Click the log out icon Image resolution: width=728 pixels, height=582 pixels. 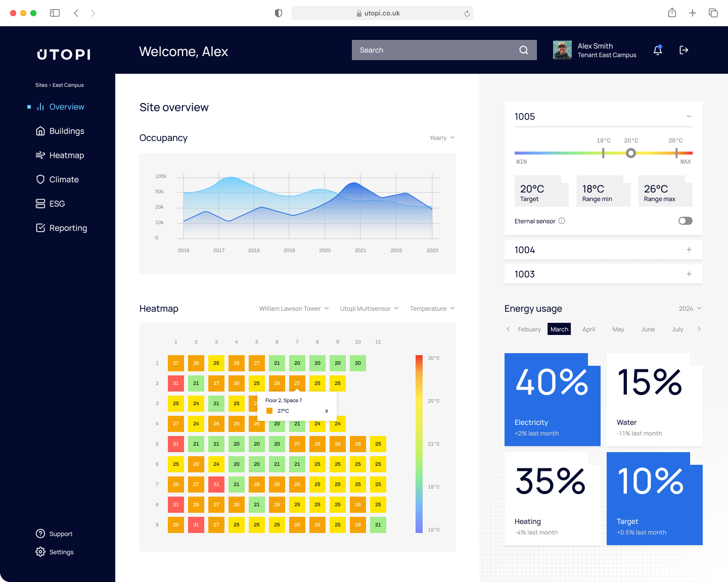(x=684, y=50)
